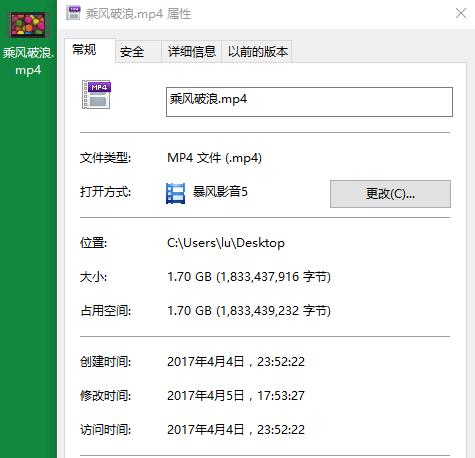Click the 暴风影音5 application icon
475x458 pixels.
(176, 193)
